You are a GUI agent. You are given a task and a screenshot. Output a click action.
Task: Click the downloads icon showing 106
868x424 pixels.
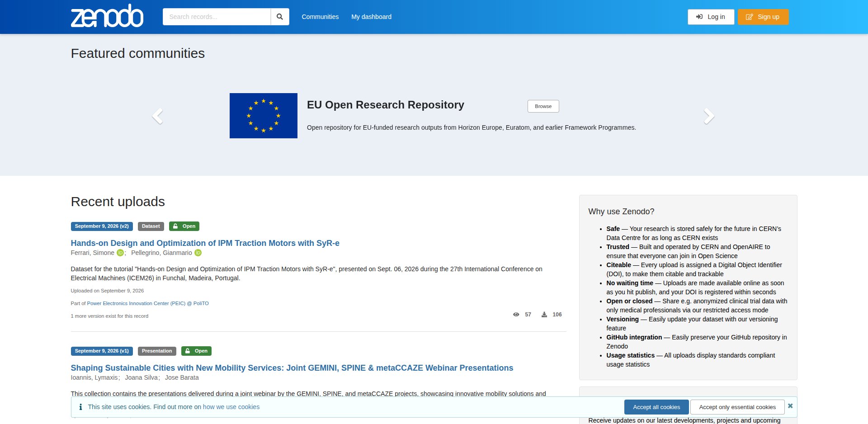pos(544,315)
